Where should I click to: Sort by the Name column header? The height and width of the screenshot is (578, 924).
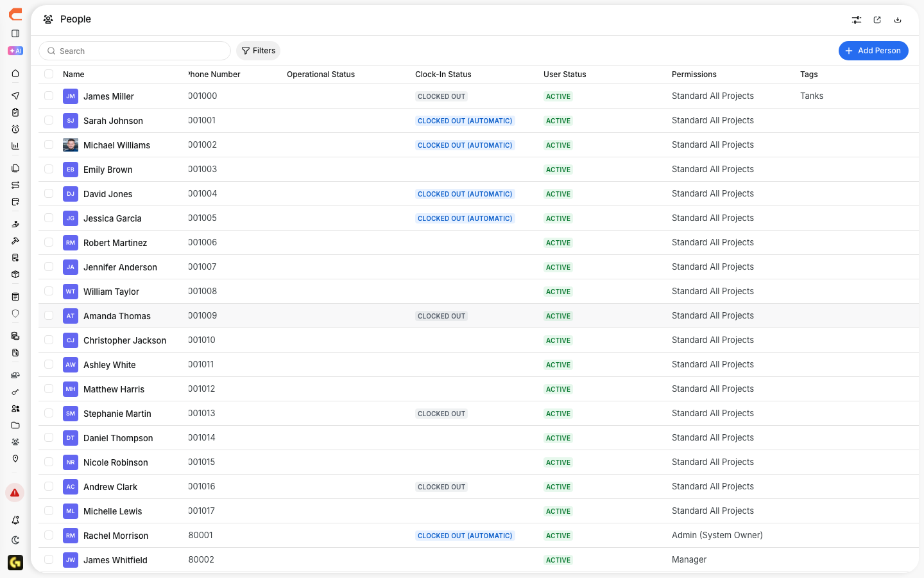tap(74, 74)
